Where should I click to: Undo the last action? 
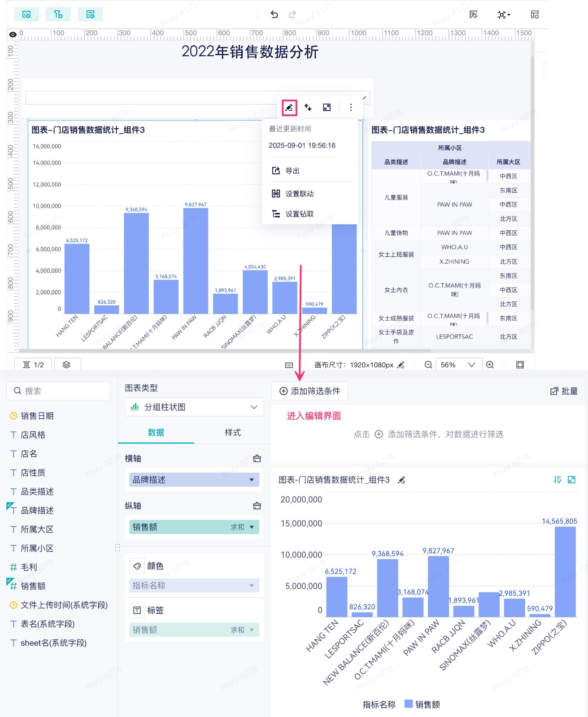click(x=274, y=14)
